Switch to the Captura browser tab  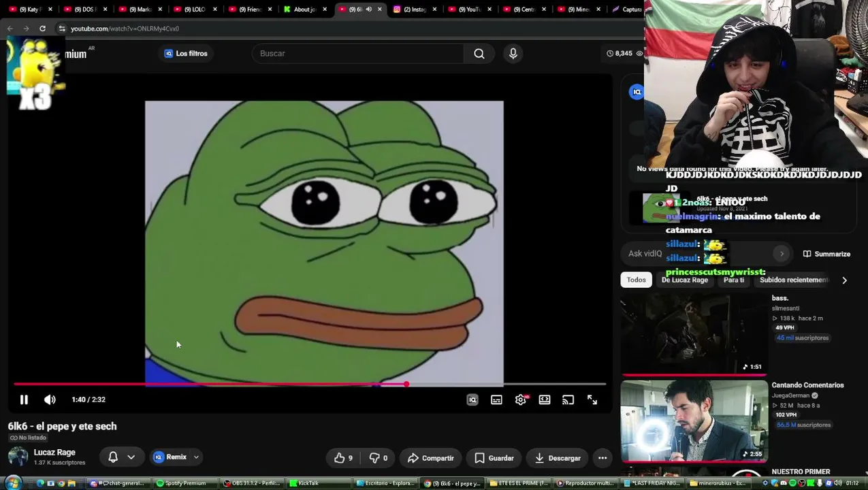(x=628, y=10)
